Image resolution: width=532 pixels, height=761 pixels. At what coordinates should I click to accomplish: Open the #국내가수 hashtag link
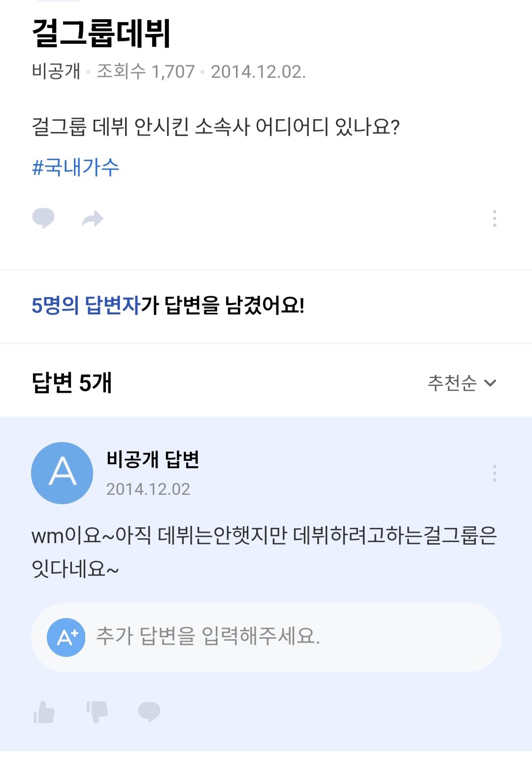click(76, 167)
